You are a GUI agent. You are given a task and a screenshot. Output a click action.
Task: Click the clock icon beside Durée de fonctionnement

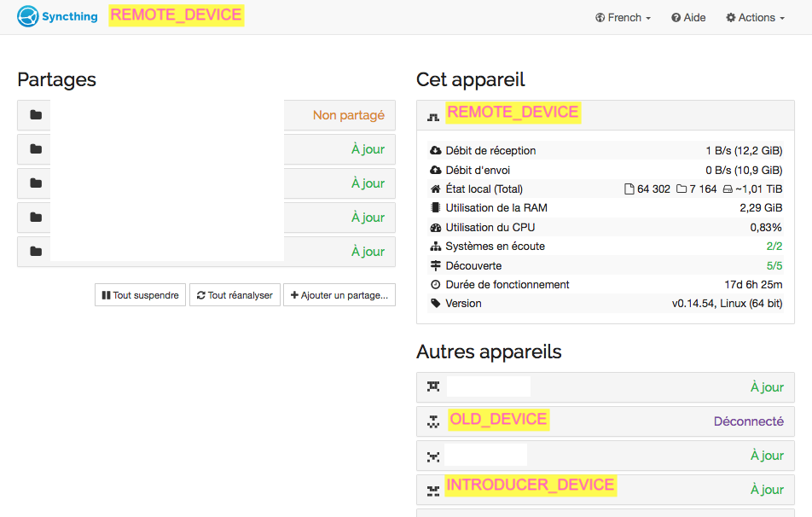[x=436, y=284]
